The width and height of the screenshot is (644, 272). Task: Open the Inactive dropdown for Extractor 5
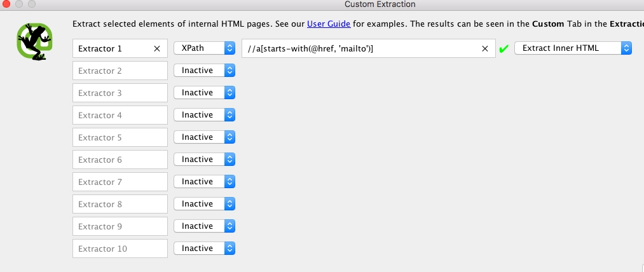tap(204, 137)
